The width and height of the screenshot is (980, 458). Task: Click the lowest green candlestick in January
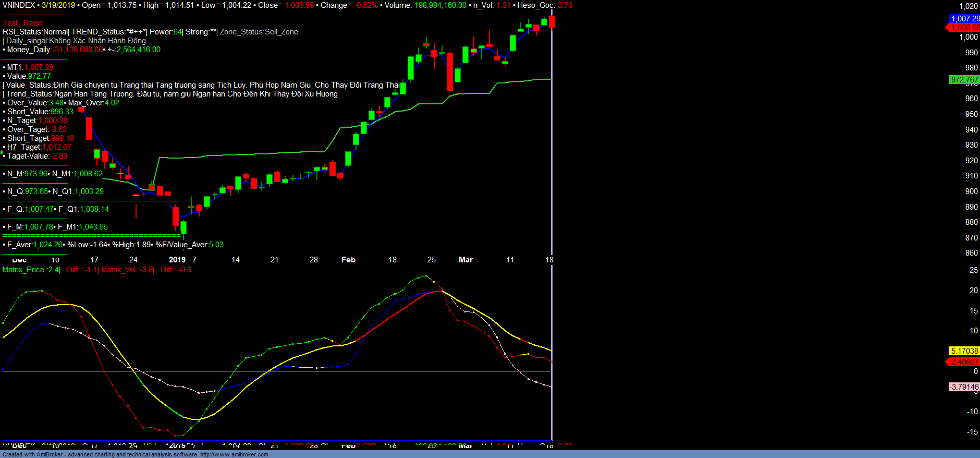[x=183, y=227]
